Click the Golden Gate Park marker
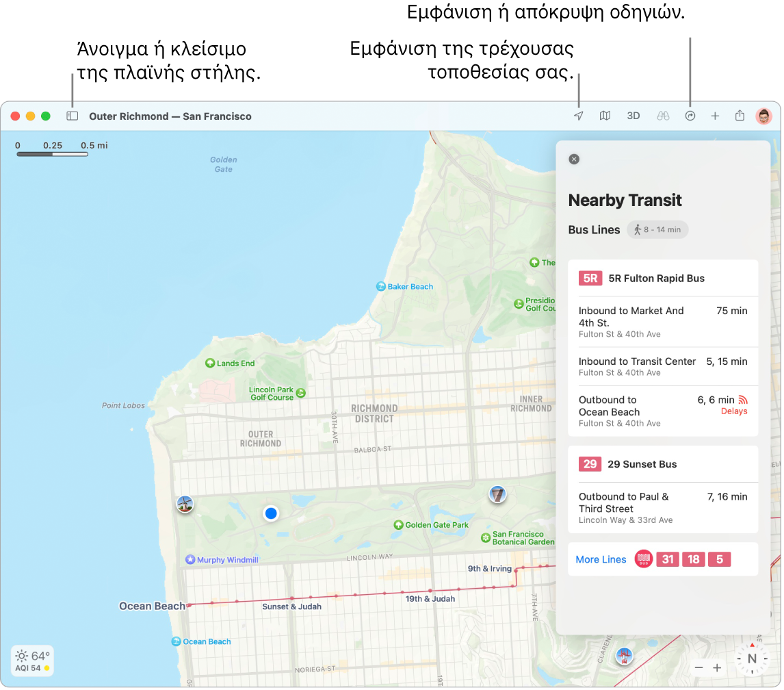784x690 pixels. coord(399,525)
